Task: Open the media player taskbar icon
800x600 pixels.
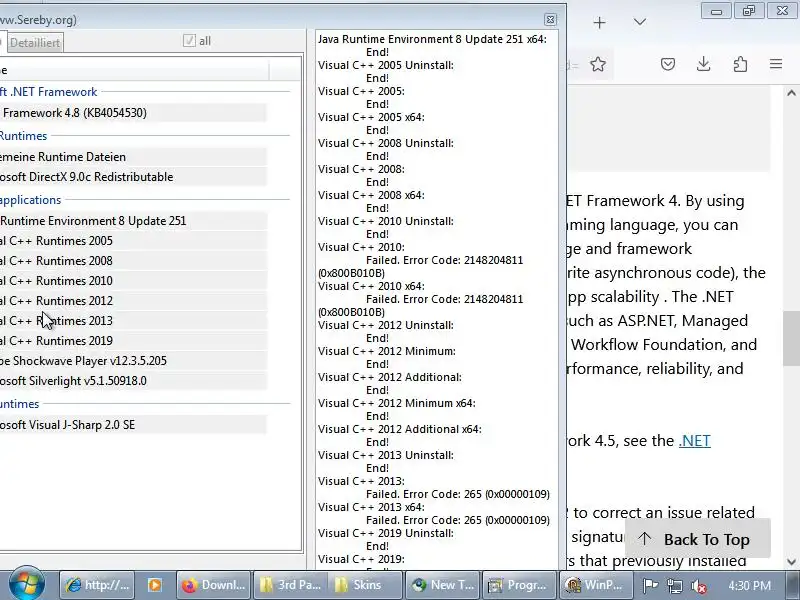Action: pos(155,585)
